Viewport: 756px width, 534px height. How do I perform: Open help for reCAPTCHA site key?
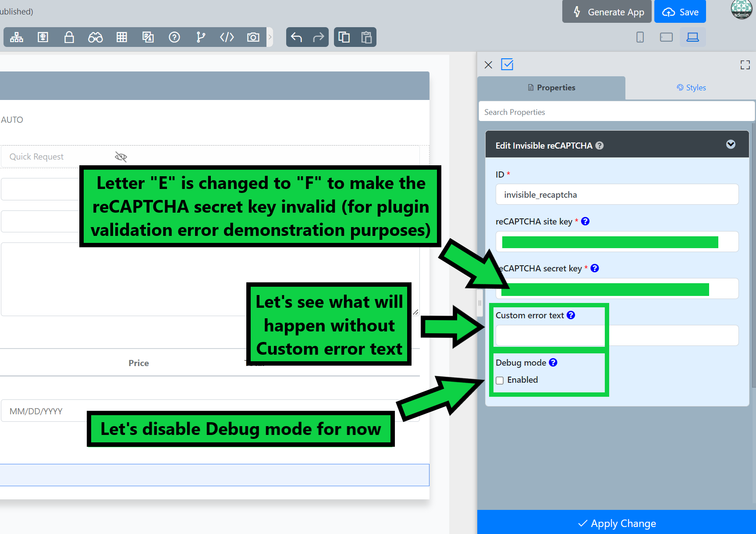pyautogui.click(x=585, y=221)
